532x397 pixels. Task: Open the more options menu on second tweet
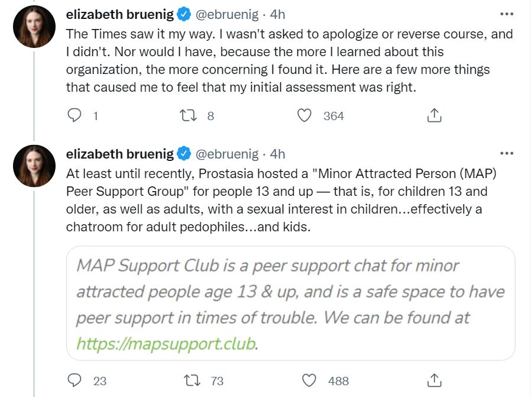point(507,153)
